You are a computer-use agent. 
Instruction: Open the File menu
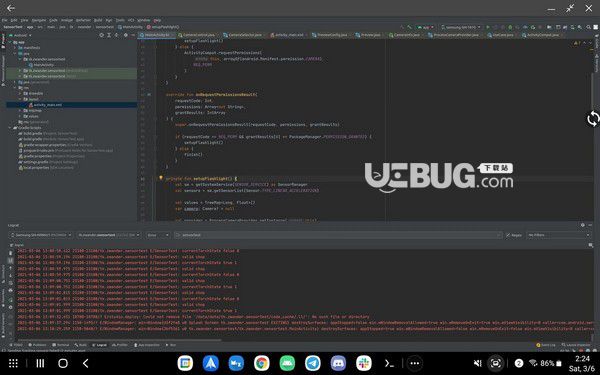click(x=4, y=20)
